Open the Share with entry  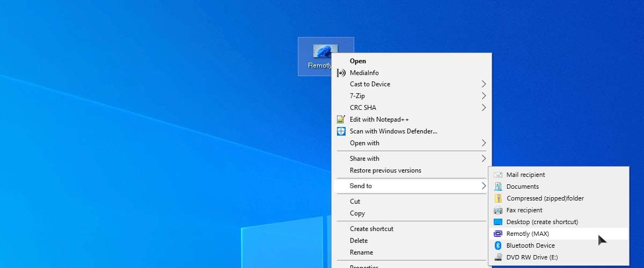[412, 159]
